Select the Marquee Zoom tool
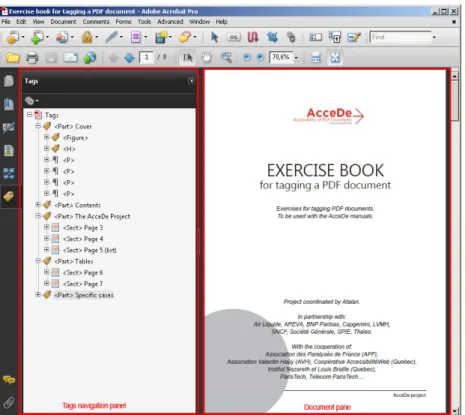This screenshot has height=415, width=465. [226, 58]
